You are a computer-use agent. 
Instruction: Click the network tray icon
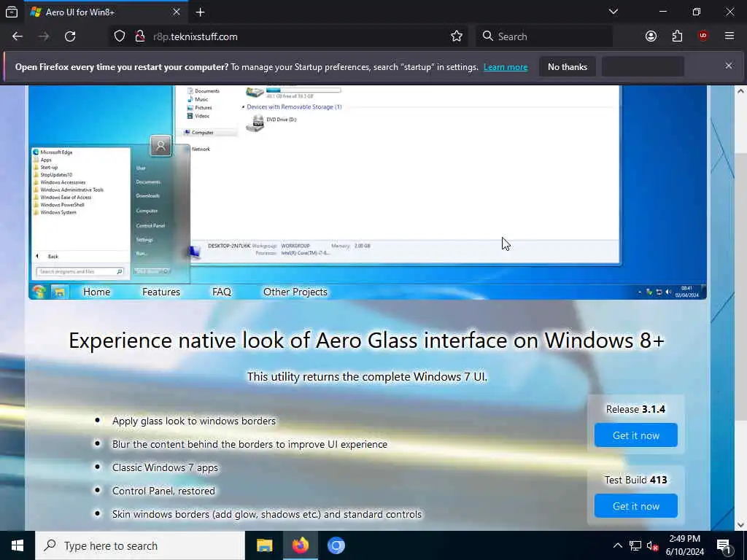(635, 545)
